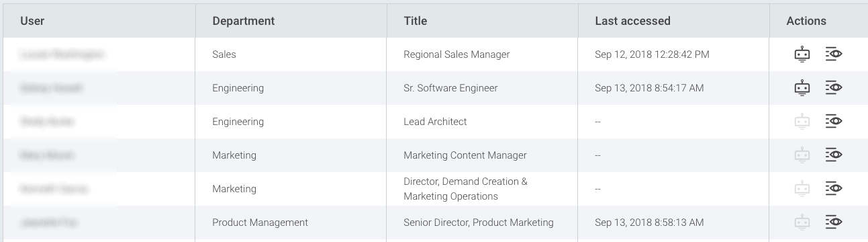This screenshot has width=868, height=242.
Task: Select the blurred user name in Sales row
Action: point(62,54)
